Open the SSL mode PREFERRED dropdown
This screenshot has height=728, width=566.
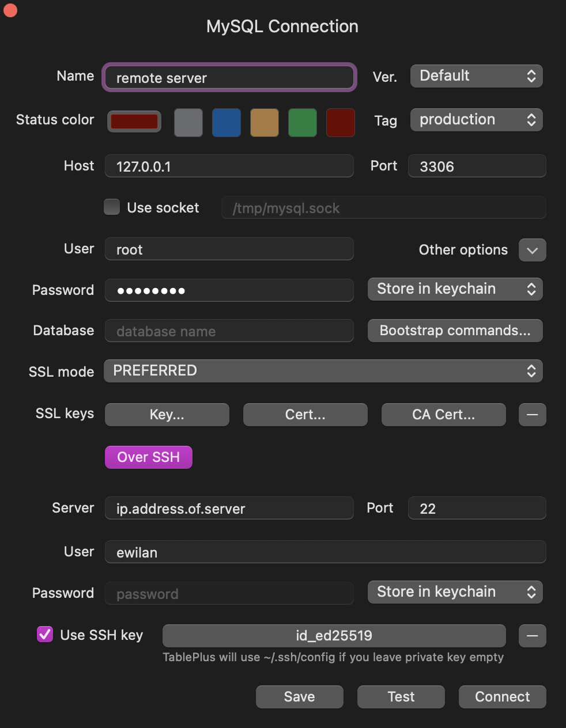(323, 371)
